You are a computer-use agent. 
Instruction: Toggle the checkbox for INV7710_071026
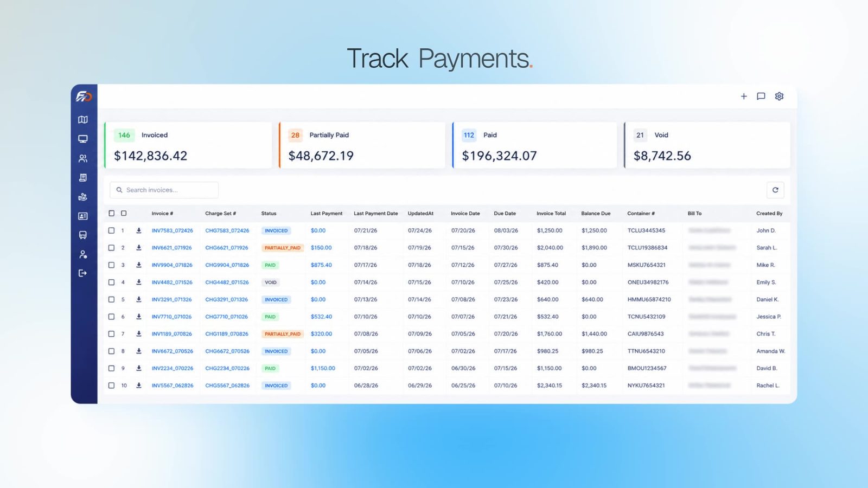click(x=111, y=317)
